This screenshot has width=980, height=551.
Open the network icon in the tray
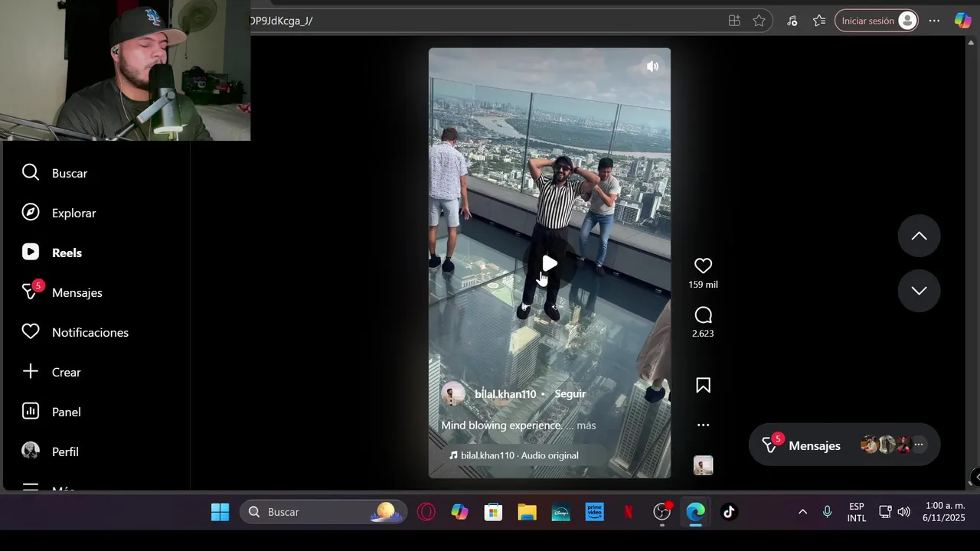coord(885,512)
